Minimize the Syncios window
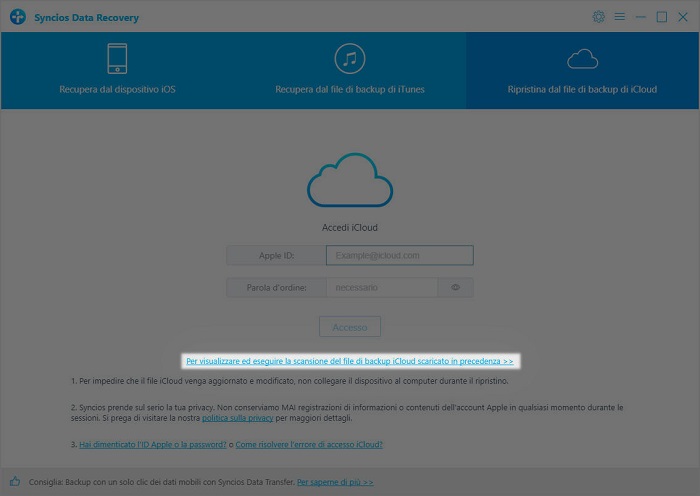The height and width of the screenshot is (496, 700). [x=641, y=17]
